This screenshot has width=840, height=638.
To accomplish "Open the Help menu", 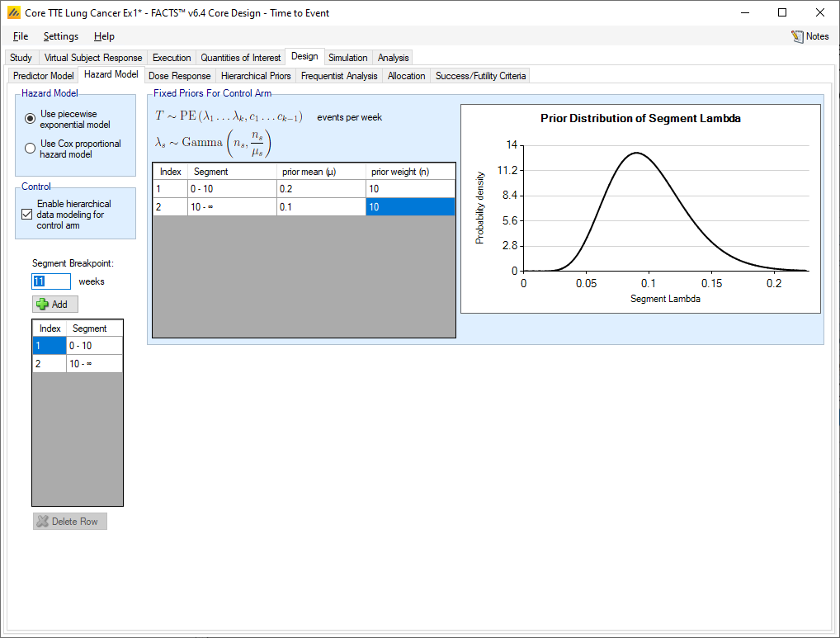I will [x=104, y=36].
